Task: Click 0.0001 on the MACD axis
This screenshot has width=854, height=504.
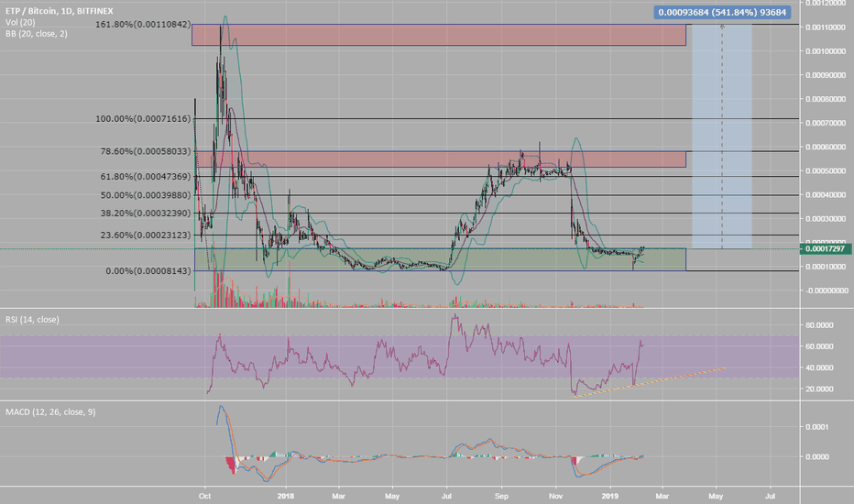Action: tap(817, 427)
